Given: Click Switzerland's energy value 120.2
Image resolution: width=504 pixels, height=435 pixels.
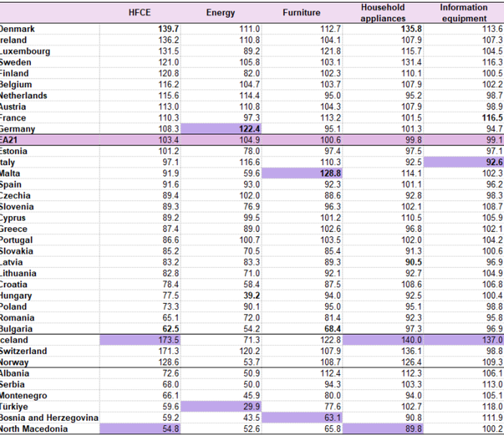Looking at the screenshot, I should click(250, 351).
